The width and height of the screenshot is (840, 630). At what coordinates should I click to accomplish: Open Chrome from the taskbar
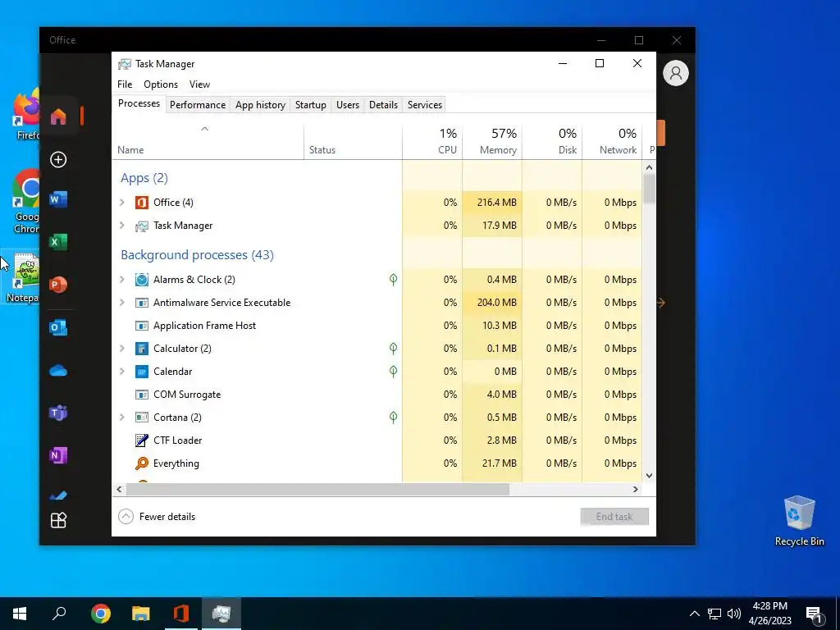pyautogui.click(x=101, y=614)
